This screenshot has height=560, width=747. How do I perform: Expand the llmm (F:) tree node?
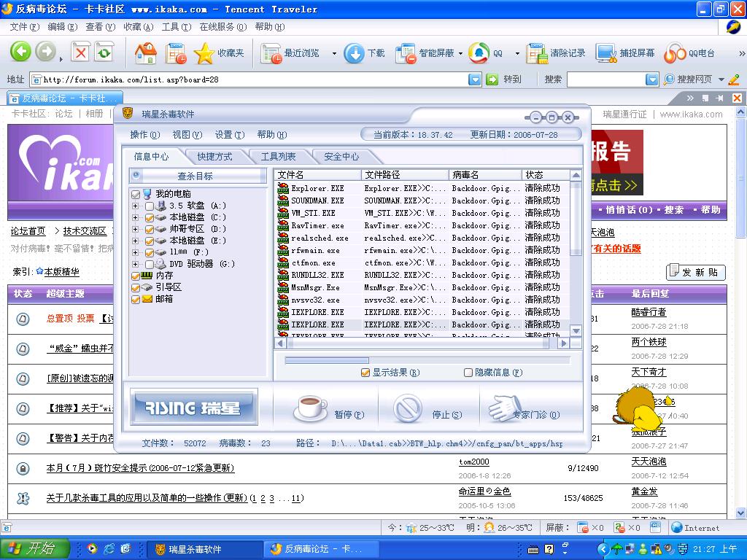[x=135, y=252]
